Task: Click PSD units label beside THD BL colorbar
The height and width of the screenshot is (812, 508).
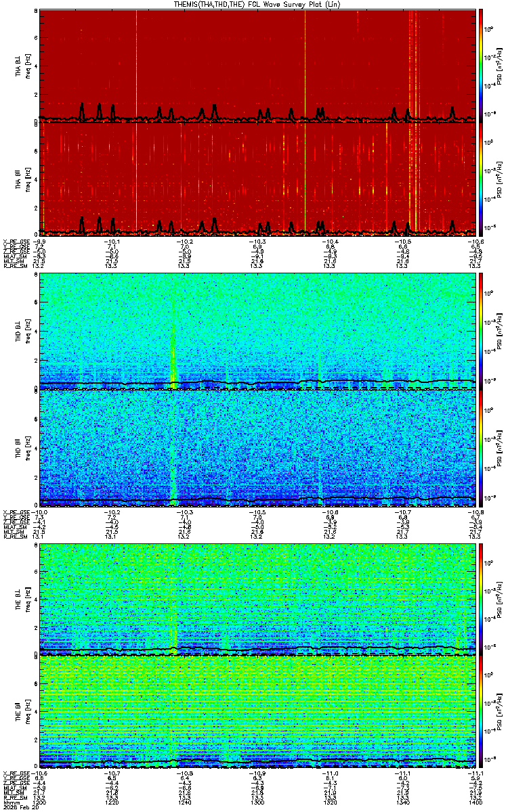Action: [499, 331]
